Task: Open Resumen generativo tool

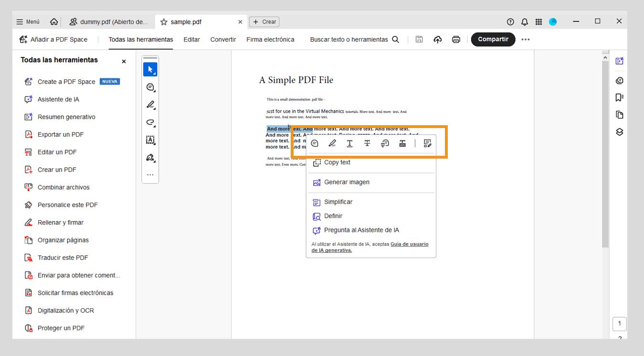Action: coord(60,117)
